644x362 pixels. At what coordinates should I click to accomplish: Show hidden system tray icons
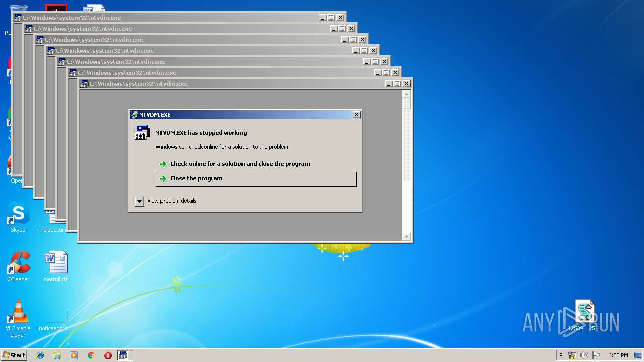(561, 355)
